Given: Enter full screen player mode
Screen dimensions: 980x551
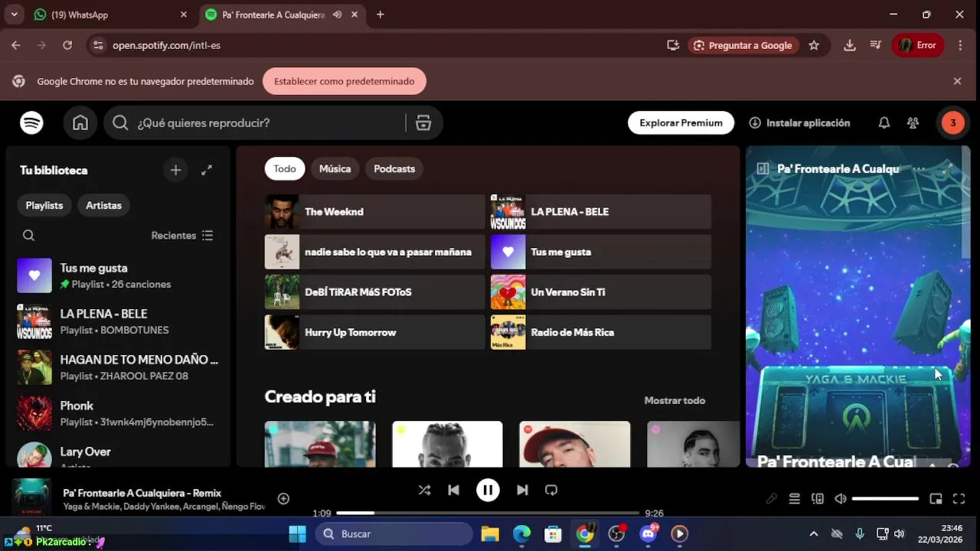Looking at the screenshot, I should click(x=959, y=499).
